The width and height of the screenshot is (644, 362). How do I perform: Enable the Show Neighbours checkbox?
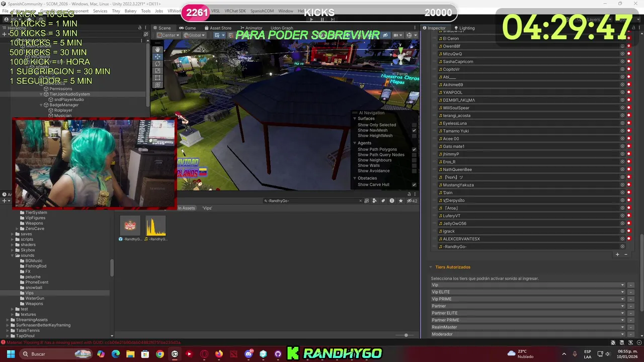tap(414, 160)
